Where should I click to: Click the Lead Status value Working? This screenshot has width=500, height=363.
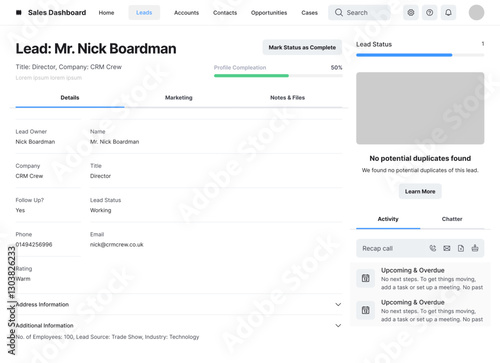(x=101, y=210)
